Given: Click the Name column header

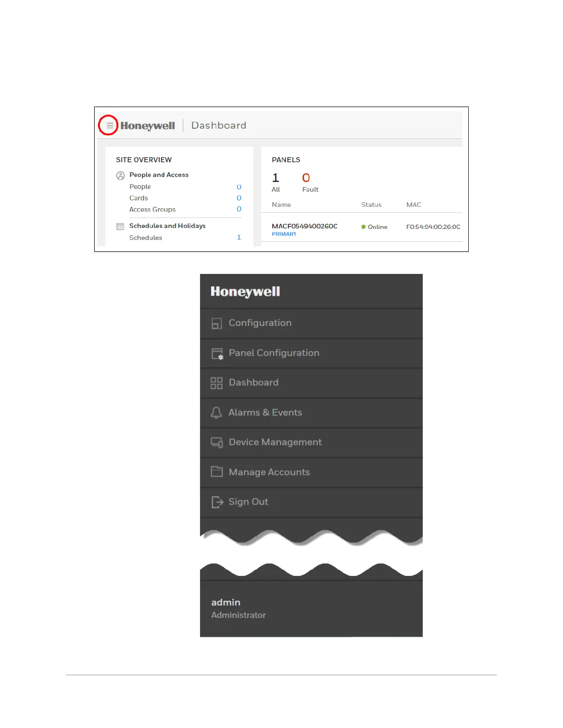Looking at the screenshot, I should [281, 205].
